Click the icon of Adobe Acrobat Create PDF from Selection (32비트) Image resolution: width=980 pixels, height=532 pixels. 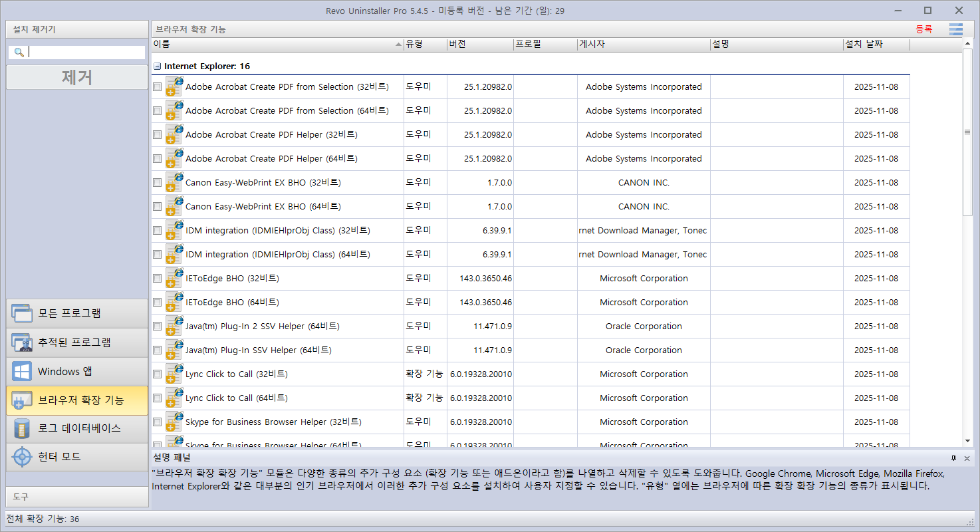coord(174,87)
